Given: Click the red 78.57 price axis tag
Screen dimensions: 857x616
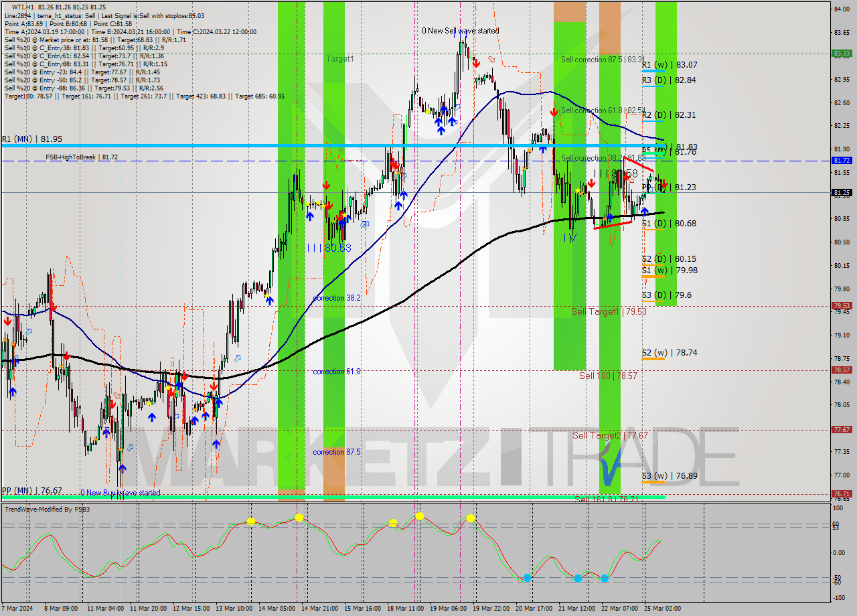Looking at the screenshot, I should click(842, 370).
